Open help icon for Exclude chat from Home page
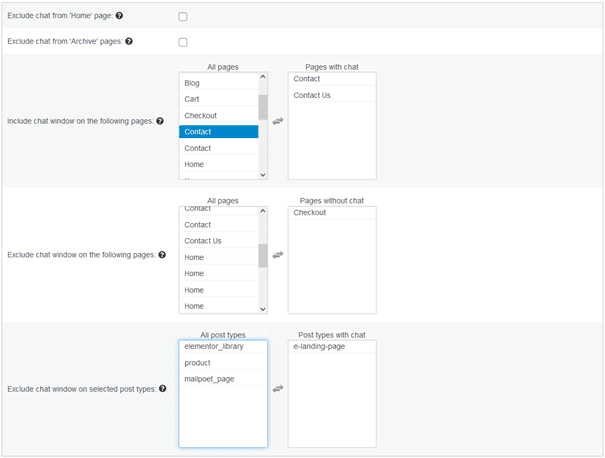The width and height of the screenshot is (605, 458). [x=119, y=15]
